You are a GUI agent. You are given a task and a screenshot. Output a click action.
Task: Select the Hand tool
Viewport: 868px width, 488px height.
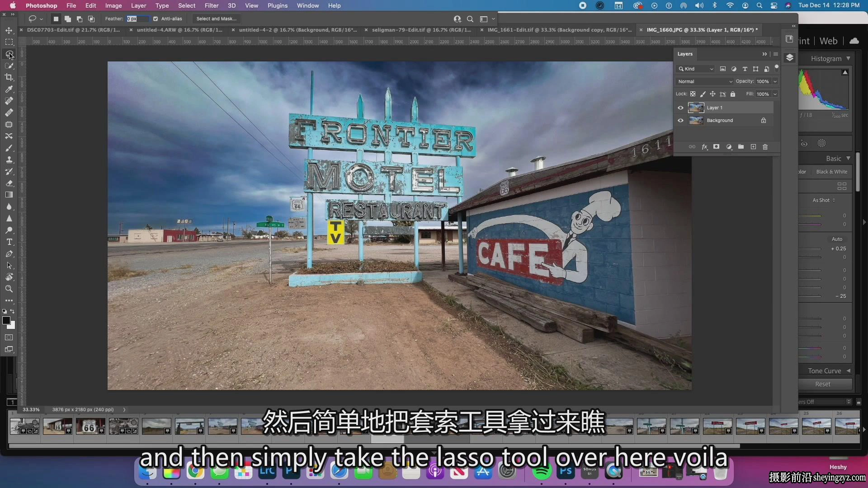coord(9,277)
